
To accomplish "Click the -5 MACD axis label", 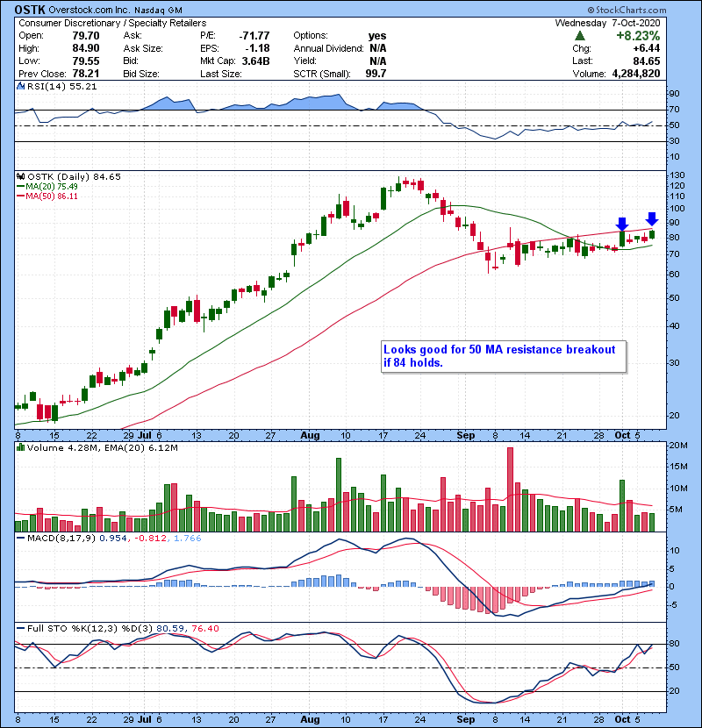I will click(x=673, y=605).
